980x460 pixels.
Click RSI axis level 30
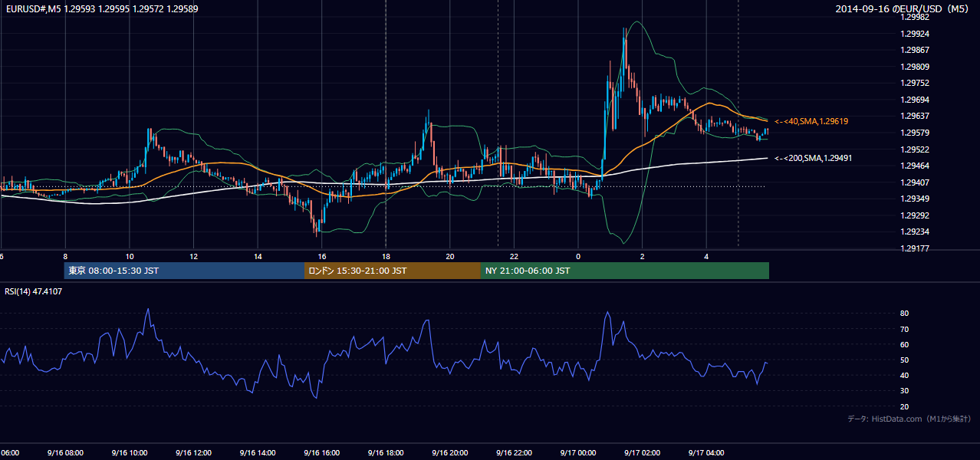point(904,391)
